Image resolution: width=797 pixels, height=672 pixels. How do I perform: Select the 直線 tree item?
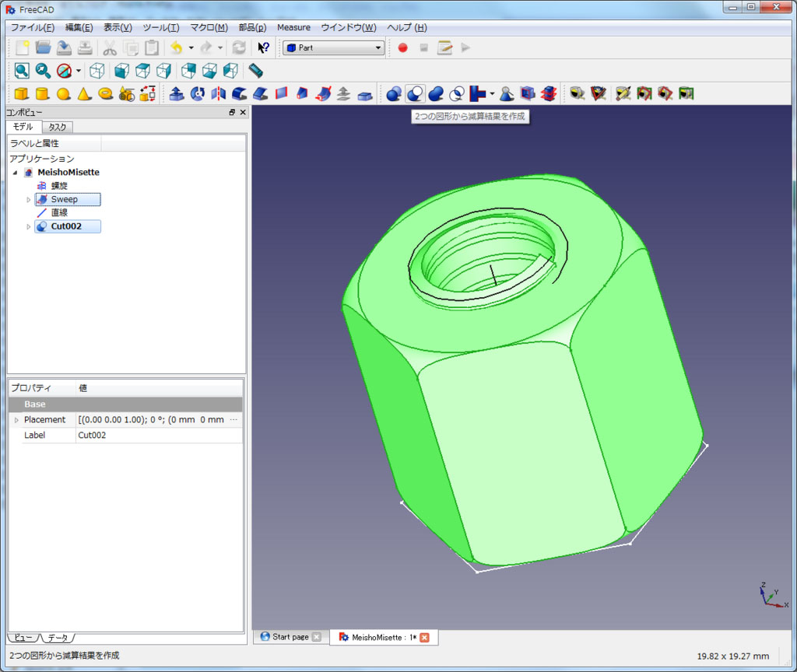coord(59,213)
